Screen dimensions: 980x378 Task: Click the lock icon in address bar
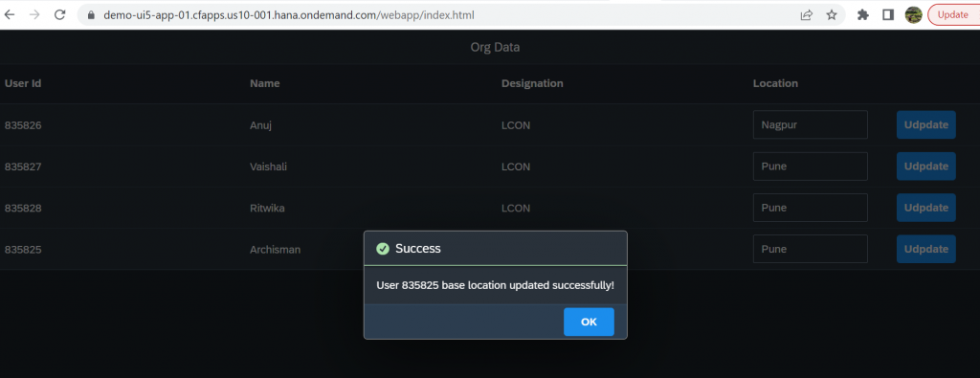click(x=91, y=15)
